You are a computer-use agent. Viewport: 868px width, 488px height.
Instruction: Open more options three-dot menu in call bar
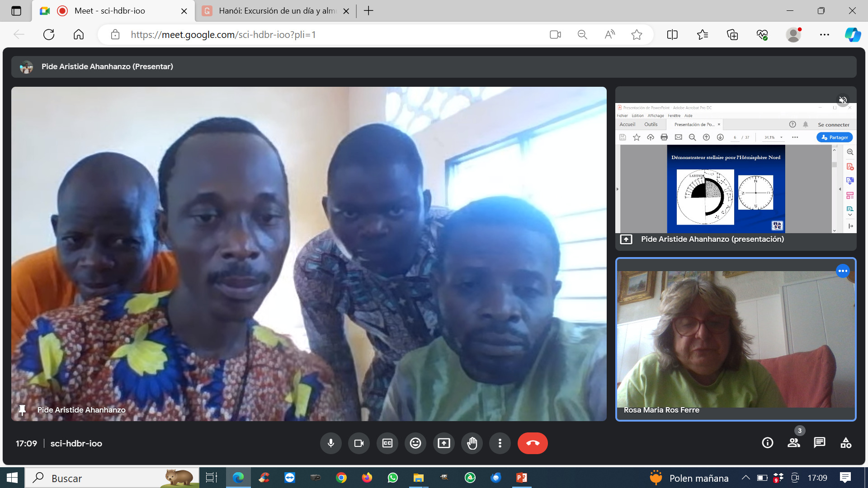click(500, 443)
